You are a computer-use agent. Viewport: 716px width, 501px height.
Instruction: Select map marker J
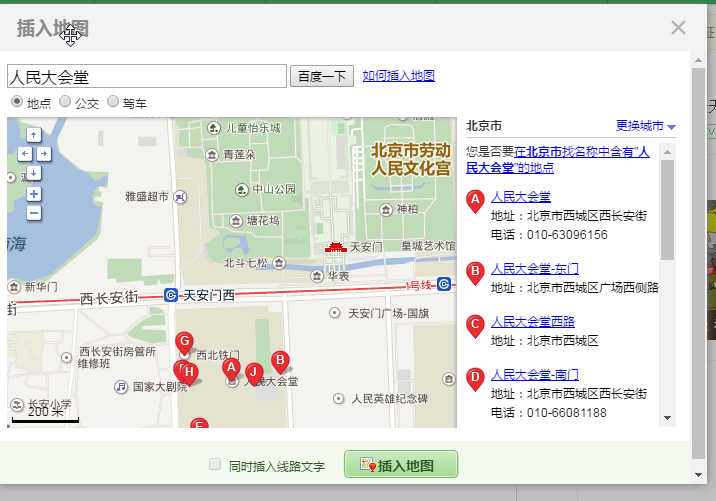[254, 374]
